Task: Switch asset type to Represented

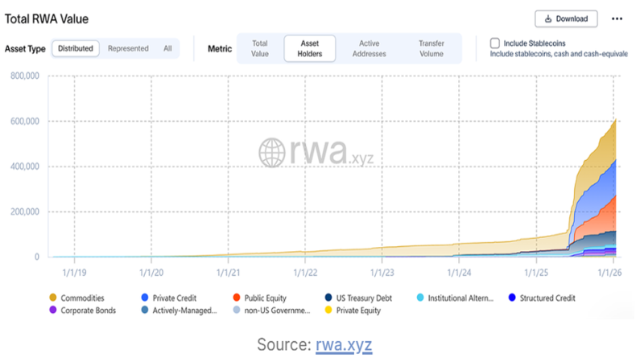Action: [128, 48]
